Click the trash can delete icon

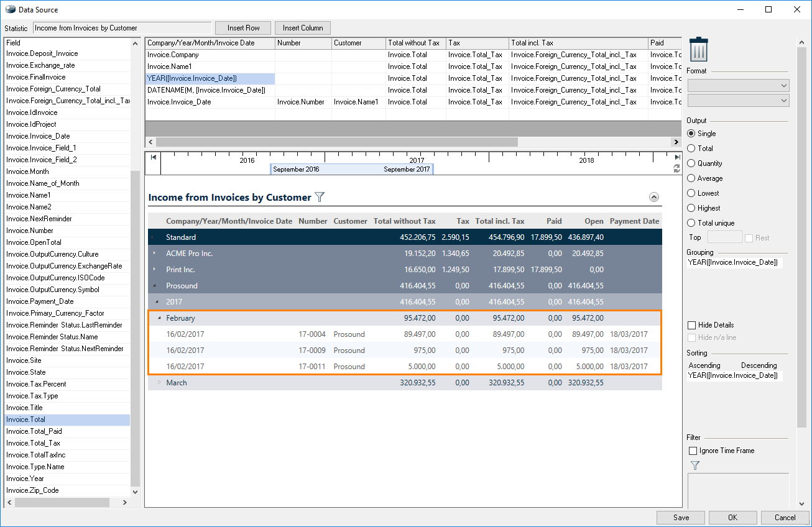click(699, 49)
